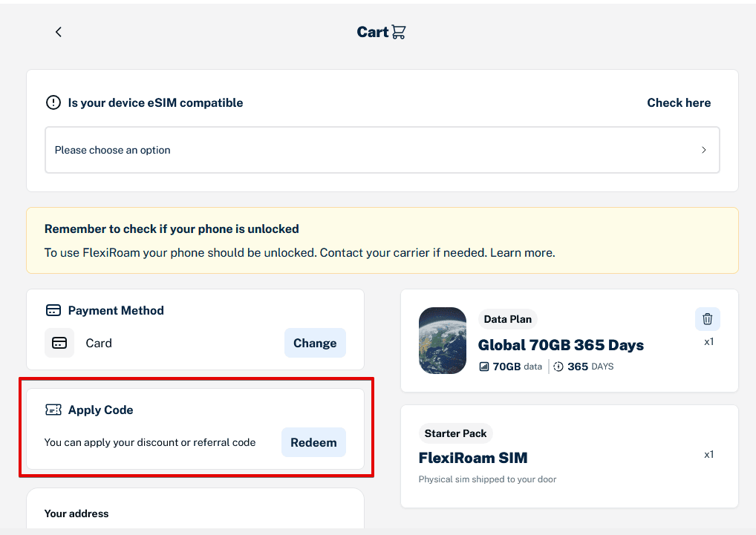Click the Apply Code ticket icon
The height and width of the screenshot is (535, 756).
(53, 410)
